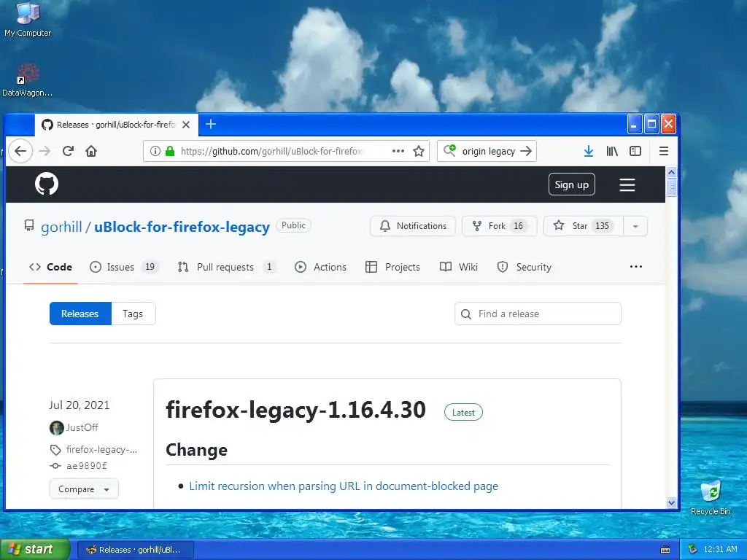This screenshot has height=560, width=747.
Task: Star the repository
Action: pyautogui.click(x=584, y=226)
